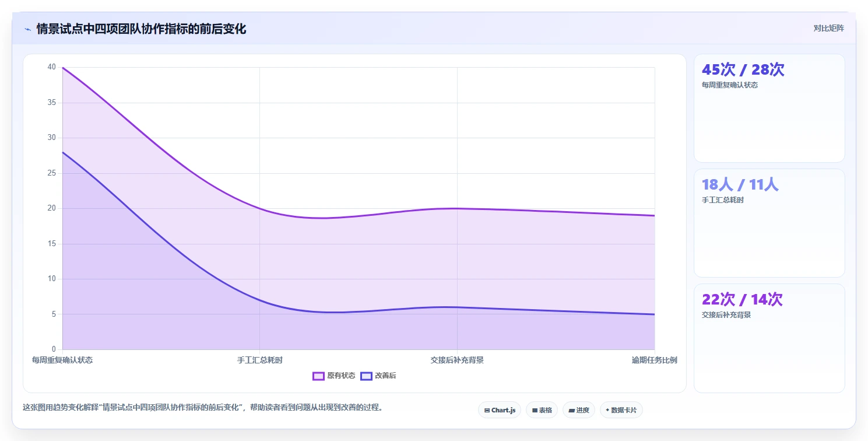The width and height of the screenshot is (868, 441).
Task: Click the icon inside the Chart.js chip
Action: click(487, 411)
